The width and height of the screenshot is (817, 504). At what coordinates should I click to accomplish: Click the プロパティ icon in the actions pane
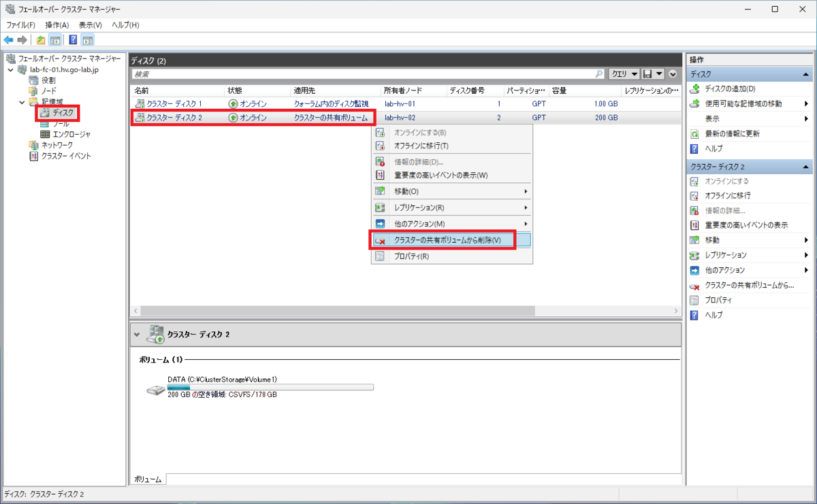point(695,300)
